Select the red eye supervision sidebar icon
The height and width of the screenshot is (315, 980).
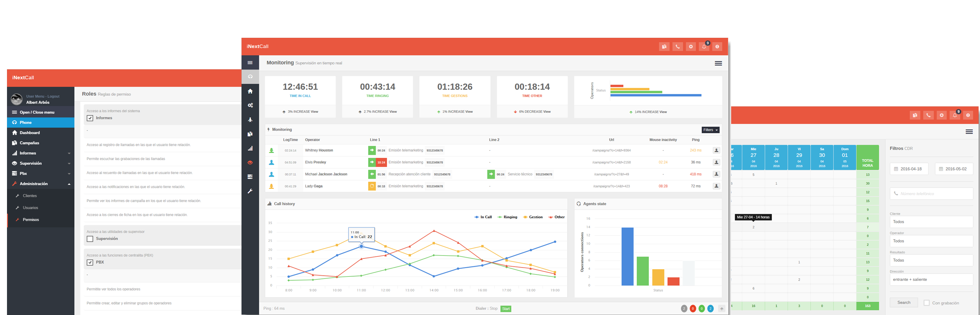point(250,162)
